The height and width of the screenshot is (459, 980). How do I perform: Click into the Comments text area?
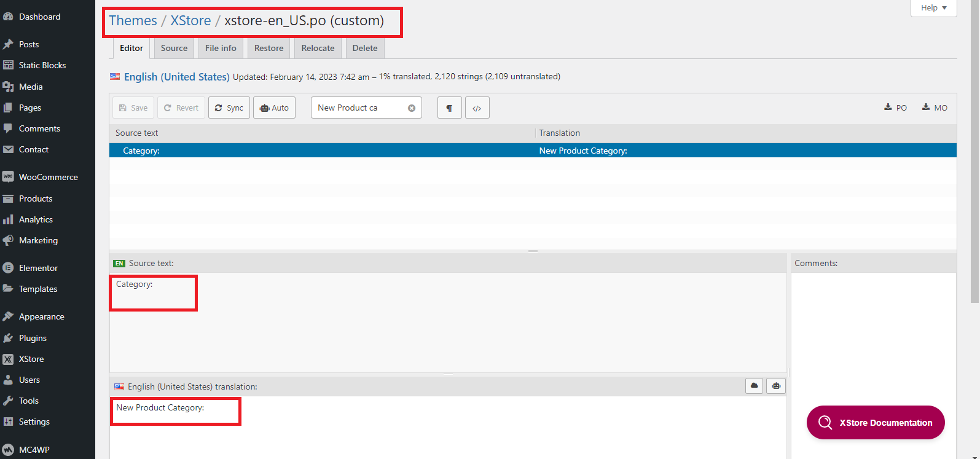click(x=873, y=366)
